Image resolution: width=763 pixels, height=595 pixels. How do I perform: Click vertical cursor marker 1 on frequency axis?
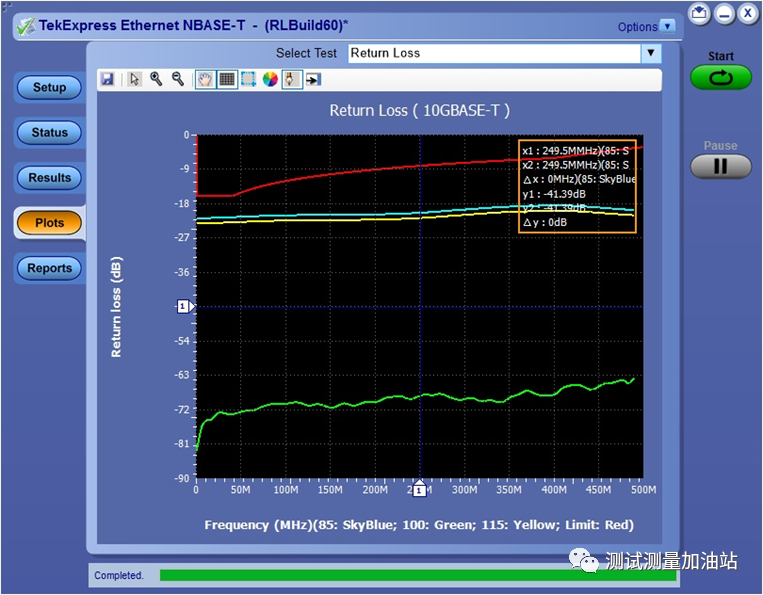pos(419,489)
